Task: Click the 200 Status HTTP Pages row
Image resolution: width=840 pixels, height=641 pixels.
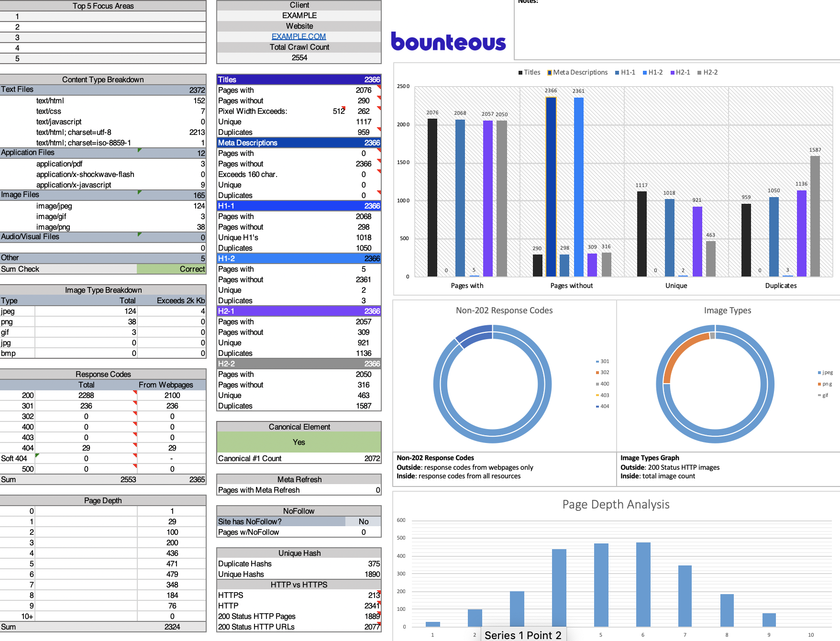Action: (x=299, y=616)
